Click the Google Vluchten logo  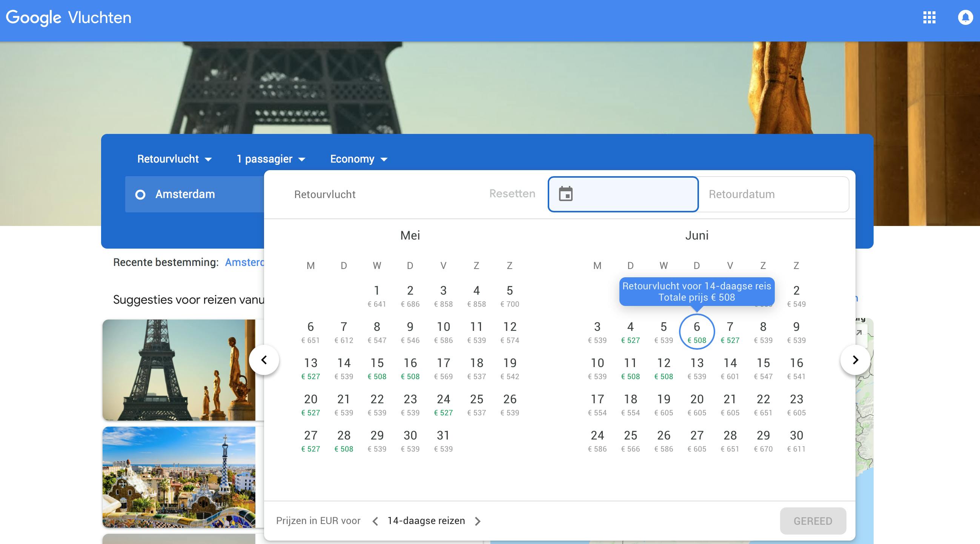coord(69,17)
